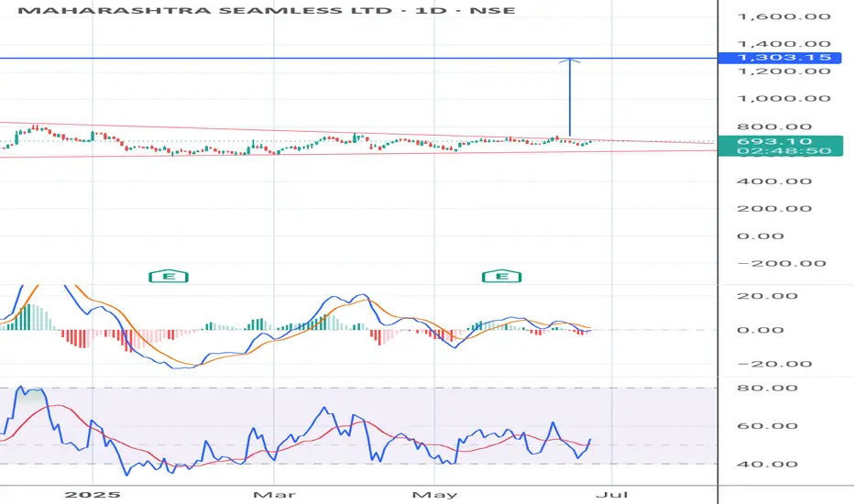Click the 1,600.00 price axis label
Image resolution: width=854 pixels, height=504 pixels.
783,16
